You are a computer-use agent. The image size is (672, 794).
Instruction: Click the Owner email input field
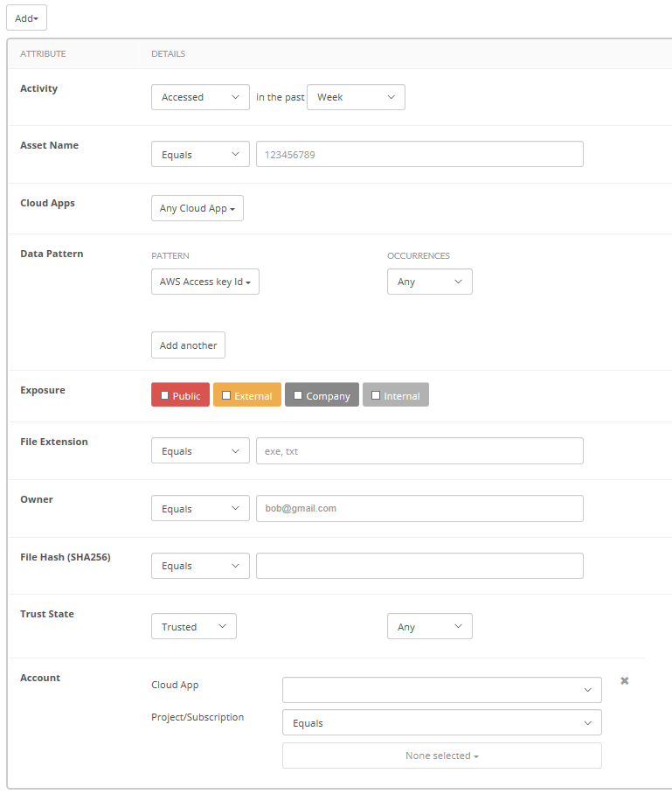(419, 509)
